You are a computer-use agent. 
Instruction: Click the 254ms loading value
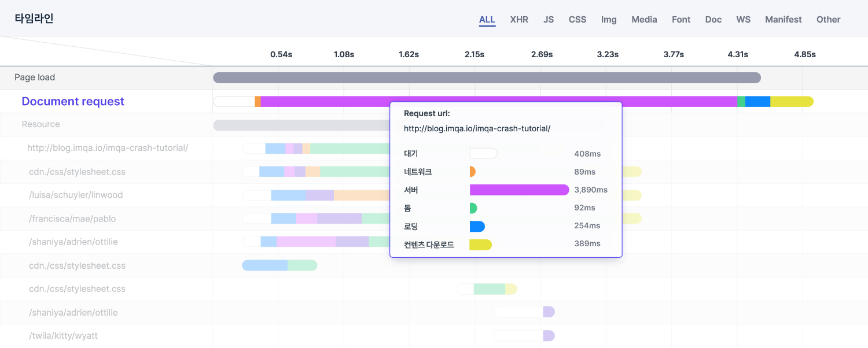click(x=587, y=226)
